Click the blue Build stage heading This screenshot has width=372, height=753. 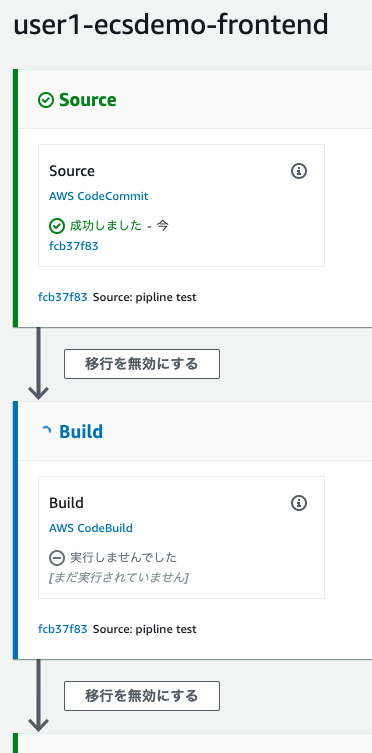81,432
